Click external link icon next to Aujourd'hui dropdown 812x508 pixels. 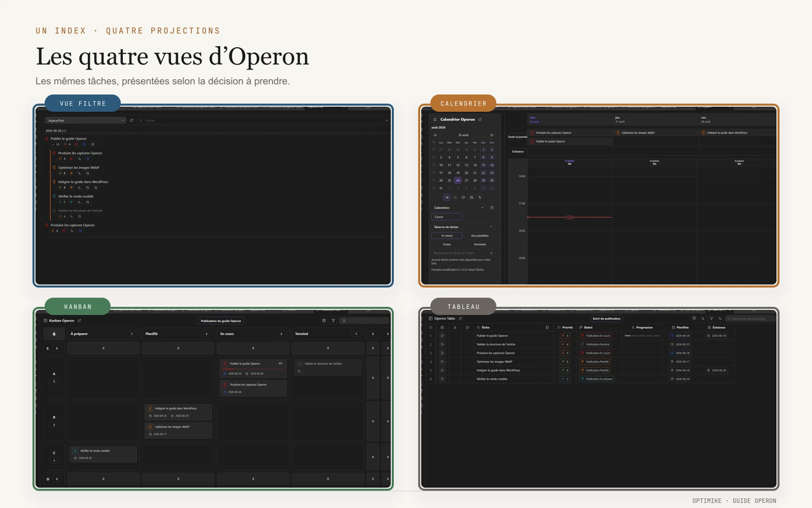point(131,120)
